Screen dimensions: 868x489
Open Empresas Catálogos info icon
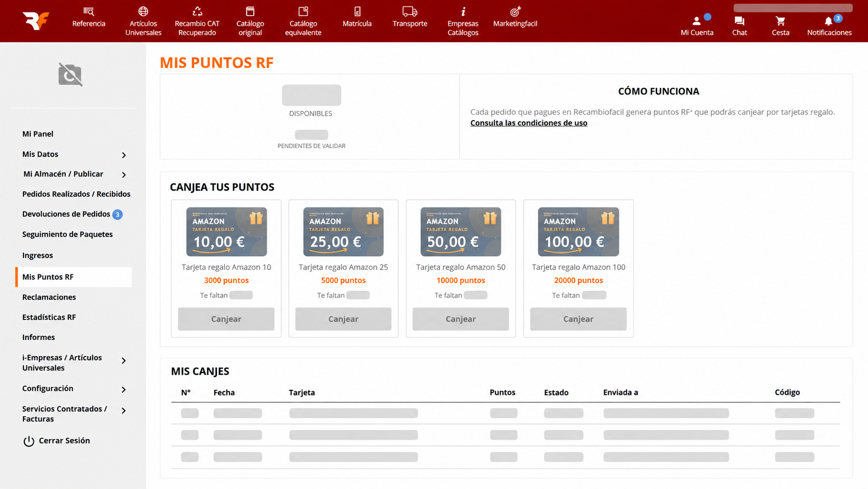pos(463,11)
